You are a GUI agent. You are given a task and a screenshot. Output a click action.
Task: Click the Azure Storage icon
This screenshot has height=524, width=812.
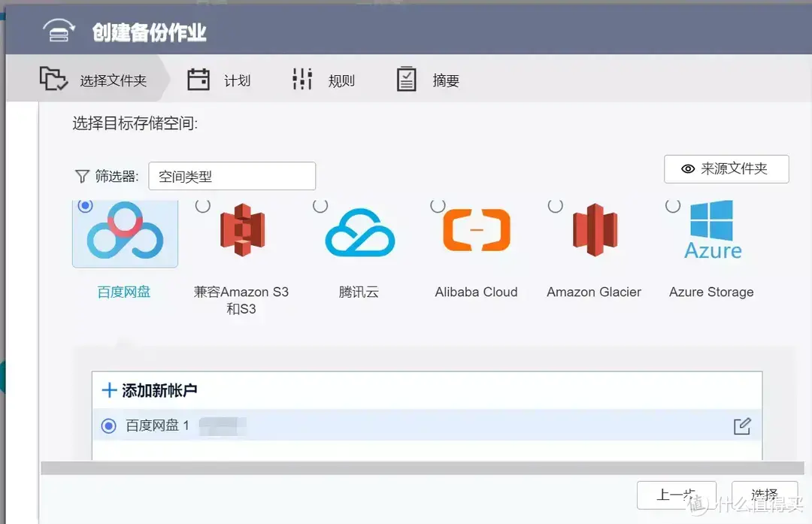pyautogui.click(x=710, y=229)
